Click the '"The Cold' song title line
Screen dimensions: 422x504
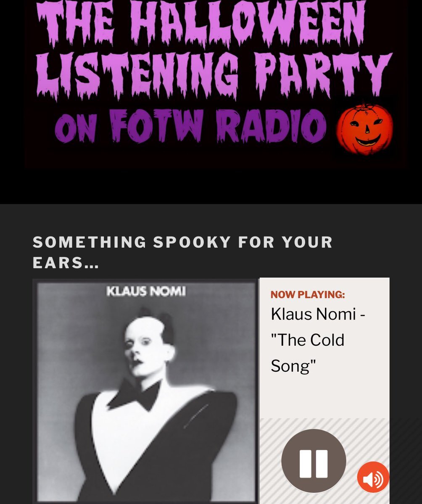(308, 340)
